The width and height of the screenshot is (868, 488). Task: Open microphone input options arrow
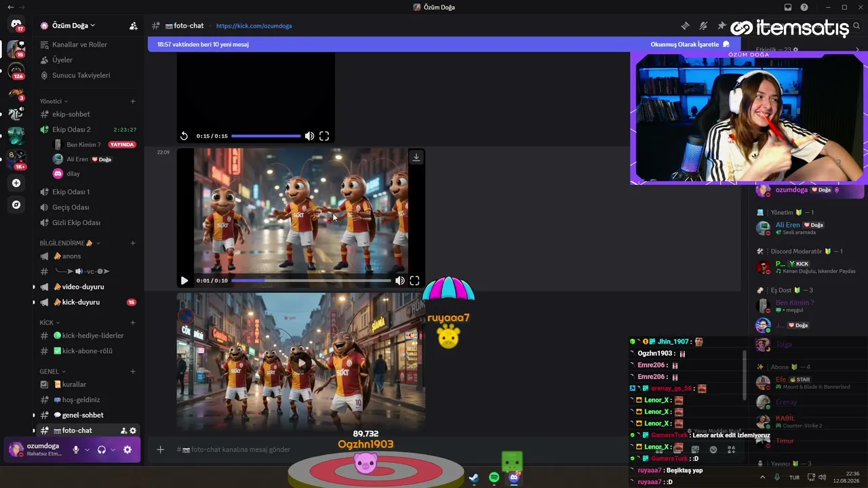click(87, 449)
